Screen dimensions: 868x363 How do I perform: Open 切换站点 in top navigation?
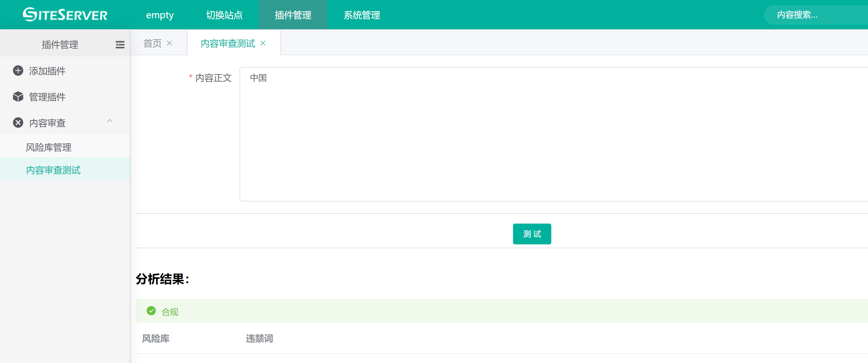pyautogui.click(x=224, y=15)
